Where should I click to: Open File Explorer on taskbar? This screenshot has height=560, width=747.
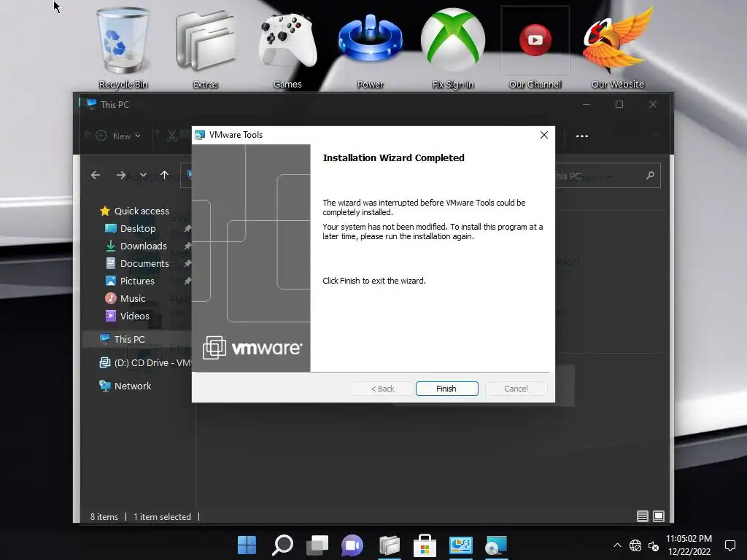pos(390,545)
